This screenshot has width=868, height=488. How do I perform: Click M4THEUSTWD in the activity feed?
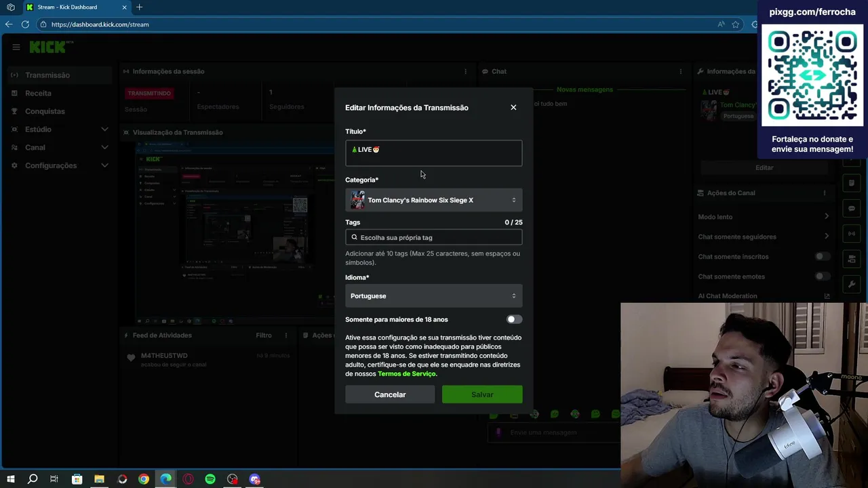pyautogui.click(x=164, y=355)
